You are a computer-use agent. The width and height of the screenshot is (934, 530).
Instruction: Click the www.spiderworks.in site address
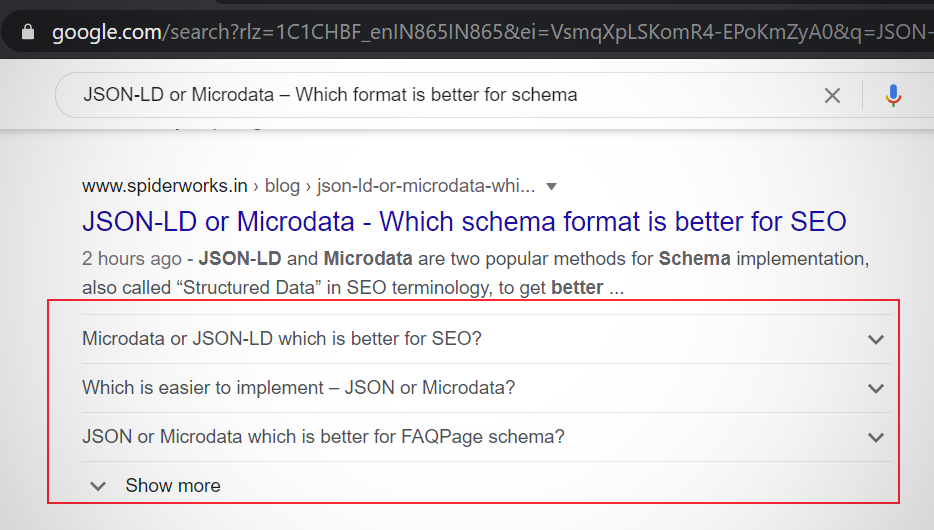pos(165,186)
